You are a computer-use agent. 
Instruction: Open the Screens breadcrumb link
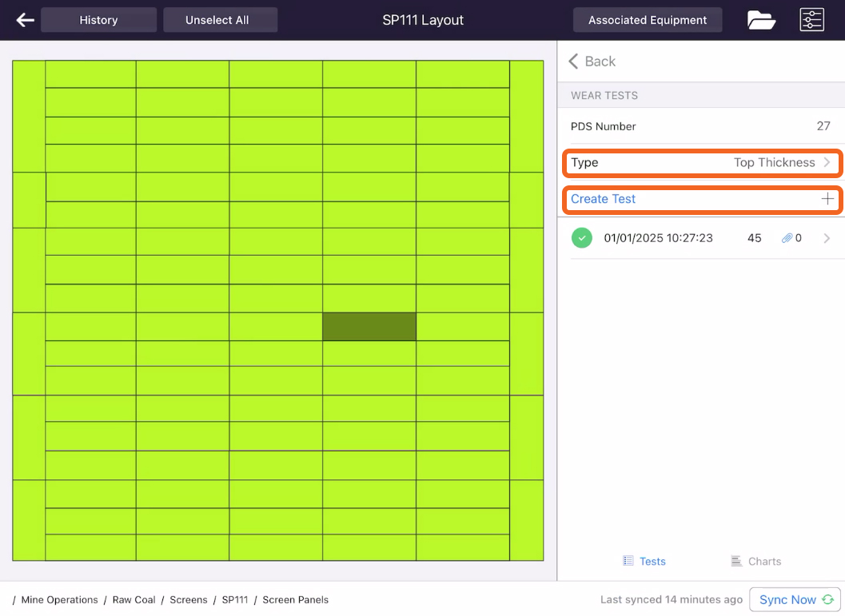[x=188, y=599]
